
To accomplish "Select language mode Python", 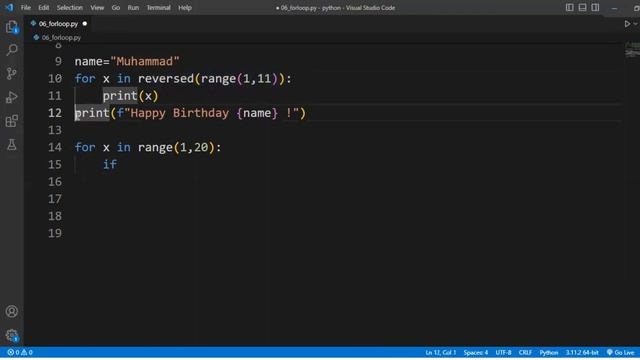I will [x=549, y=352].
